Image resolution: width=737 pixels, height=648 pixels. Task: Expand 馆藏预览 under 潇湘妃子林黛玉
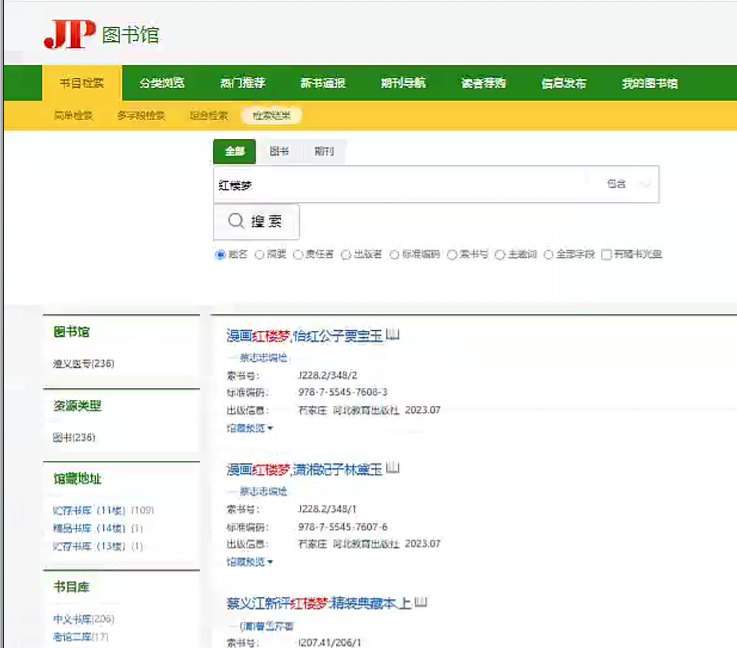pos(249,562)
